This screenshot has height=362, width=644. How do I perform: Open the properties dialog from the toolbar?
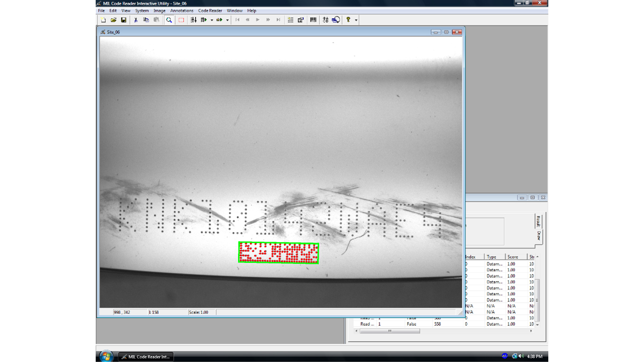pos(301,20)
